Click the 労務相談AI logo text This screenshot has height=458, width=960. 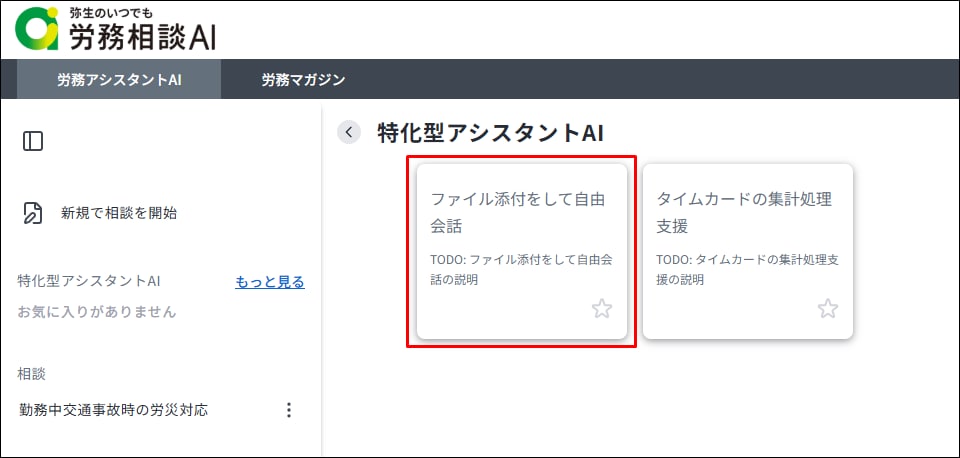point(142,36)
